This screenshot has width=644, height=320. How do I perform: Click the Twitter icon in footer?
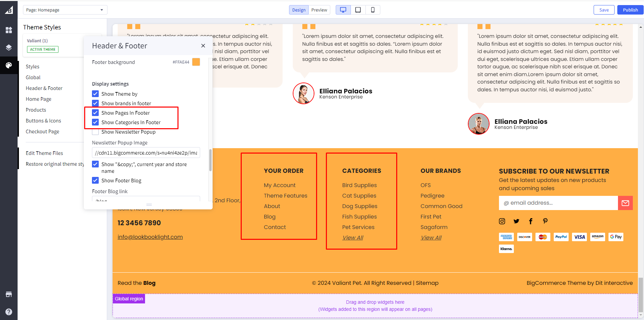516,221
